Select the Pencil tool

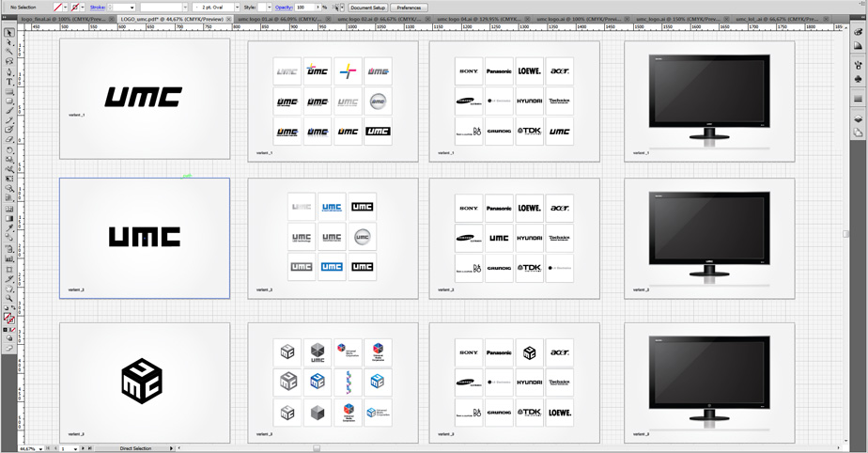point(9,120)
